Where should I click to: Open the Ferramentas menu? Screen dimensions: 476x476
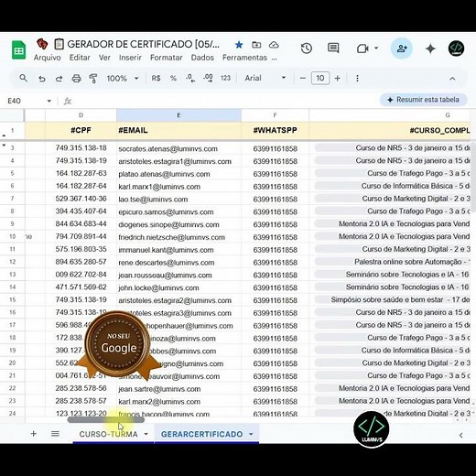pos(244,58)
